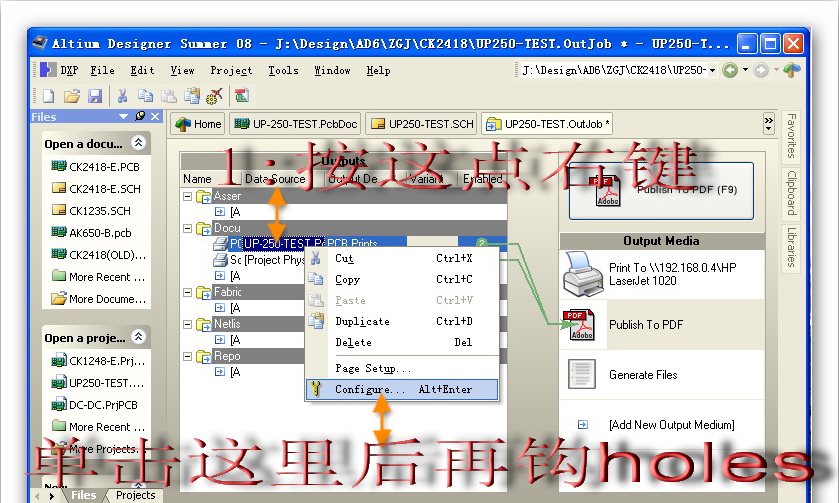Open CK1235.SCH from document list

pos(91,211)
